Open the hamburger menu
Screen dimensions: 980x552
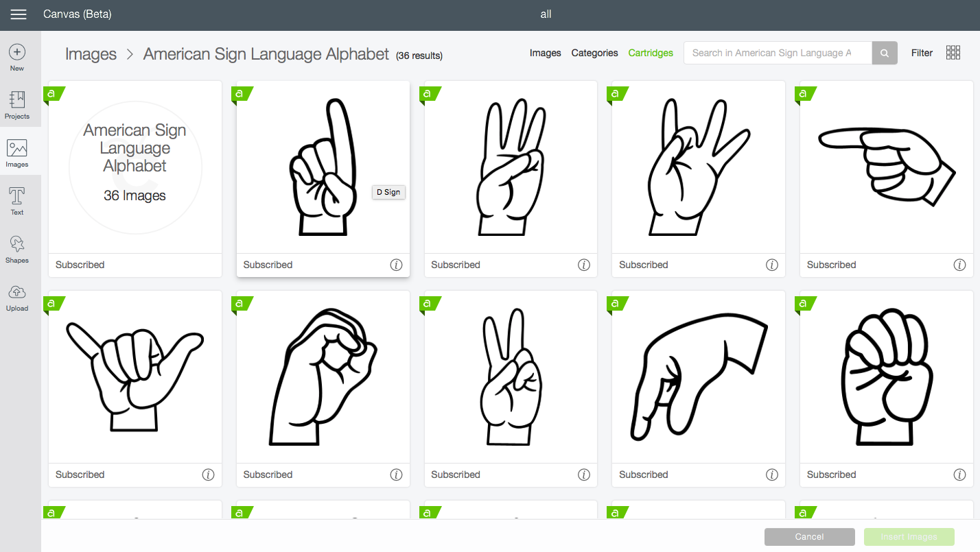tap(19, 14)
